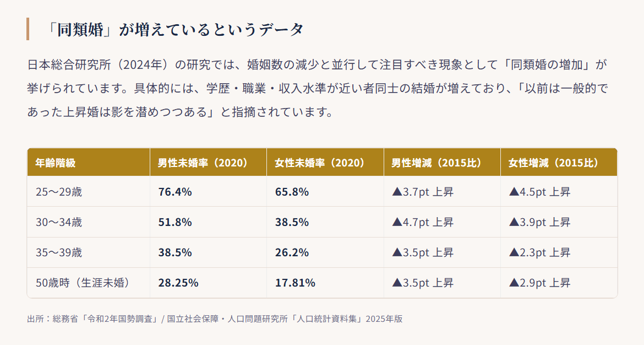Click the ▲4.7pt 上昇 cell

click(x=442, y=222)
